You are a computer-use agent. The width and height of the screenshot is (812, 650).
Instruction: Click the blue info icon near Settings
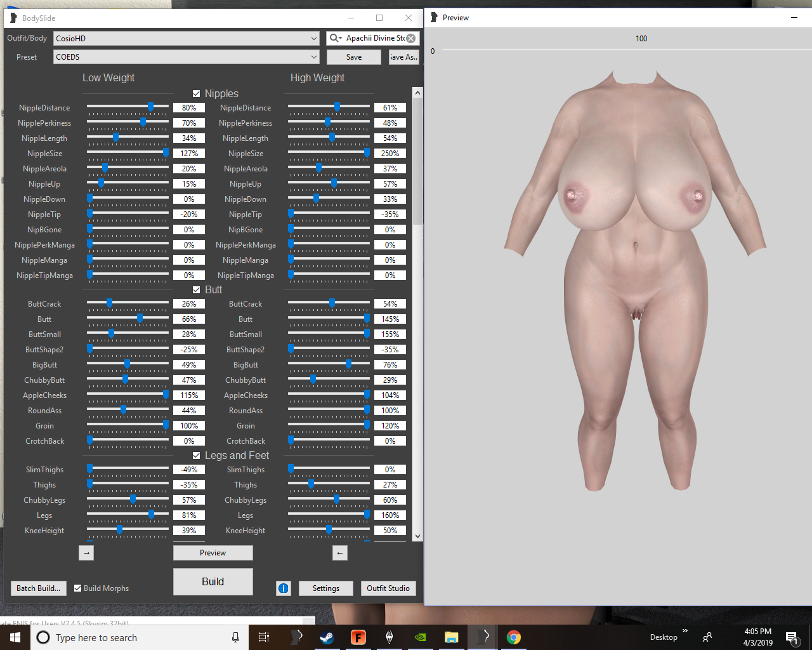284,588
